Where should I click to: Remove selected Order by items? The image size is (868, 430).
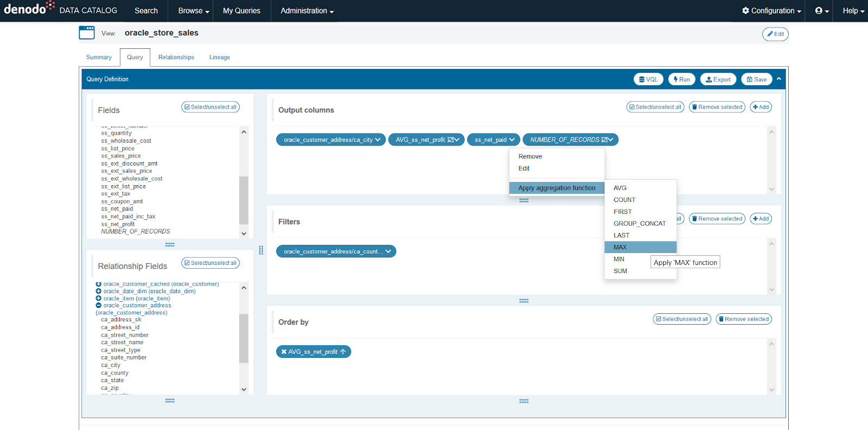point(744,319)
